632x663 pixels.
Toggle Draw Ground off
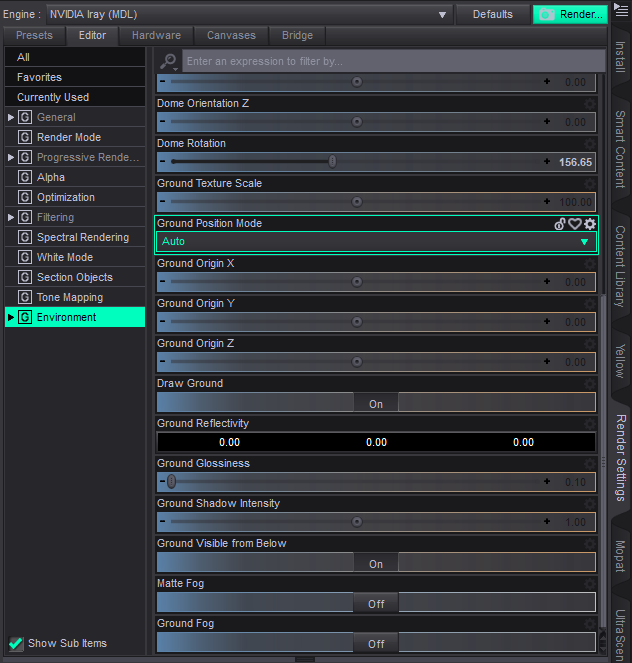376,403
